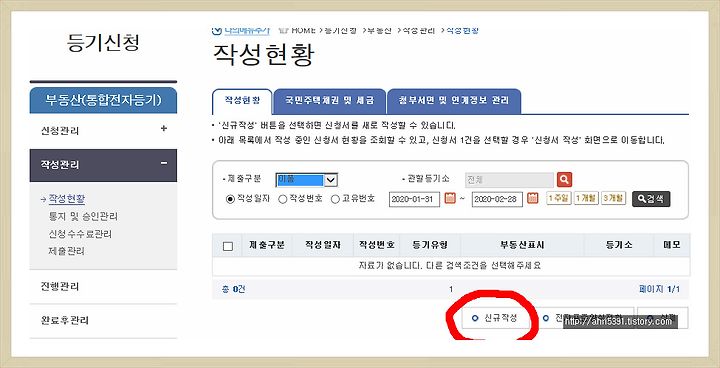Switch to the 작성현황 tab
720x368 pixels.
pyautogui.click(x=242, y=101)
